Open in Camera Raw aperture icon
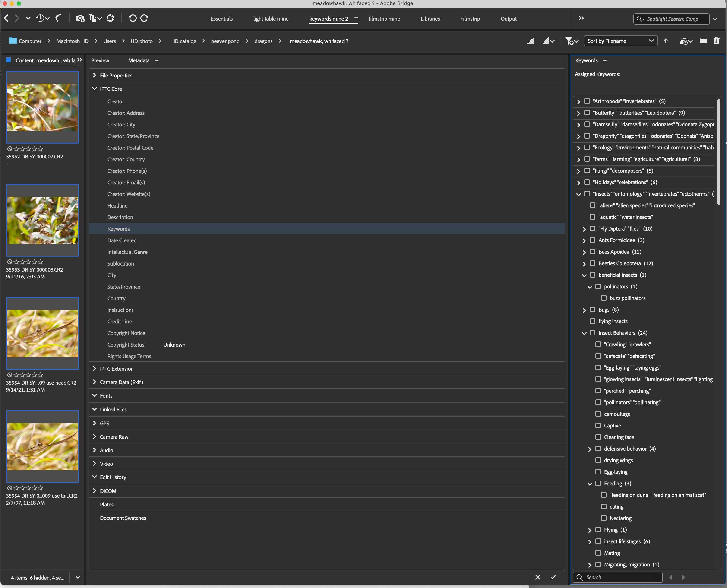727x588 pixels. [x=110, y=18]
